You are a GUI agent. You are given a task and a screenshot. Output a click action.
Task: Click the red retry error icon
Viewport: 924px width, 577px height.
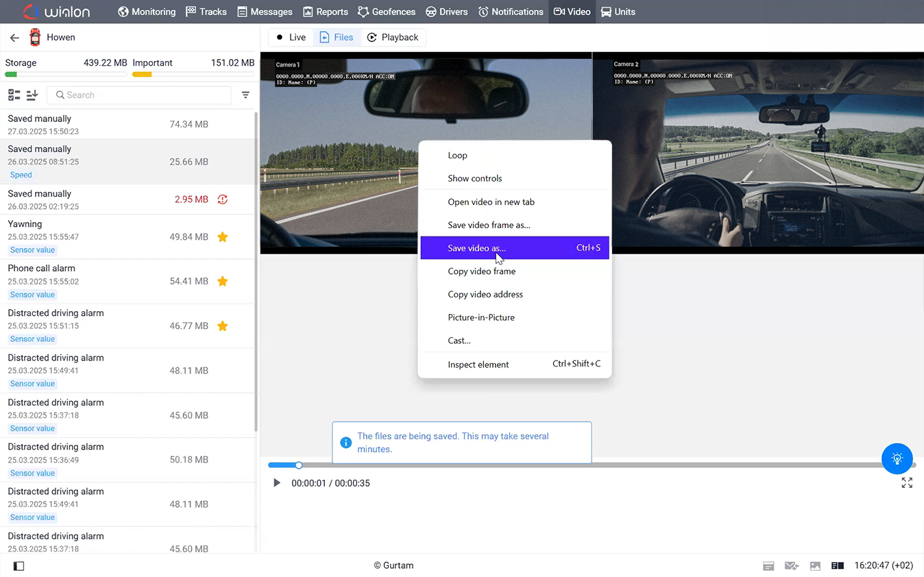tap(222, 199)
